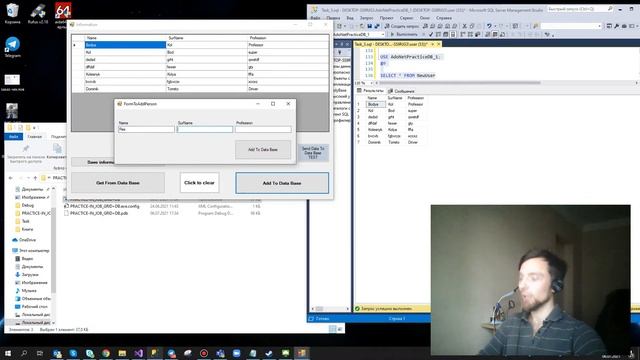
Task: Click the Click to clear button
Action: tap(199, 182)
